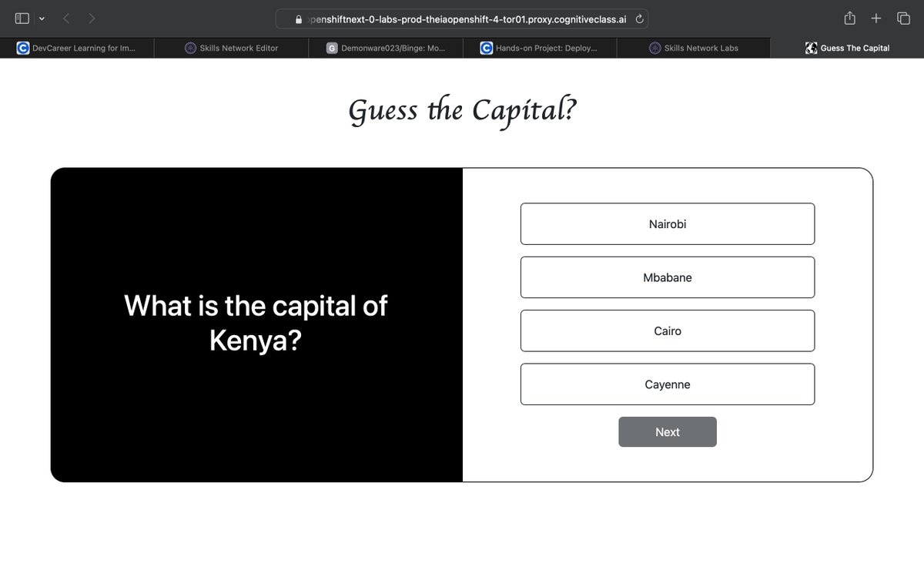Screen dimensions: 924x577
Task: Switch to DevCareer Learning tab
Action: [77, 48]
